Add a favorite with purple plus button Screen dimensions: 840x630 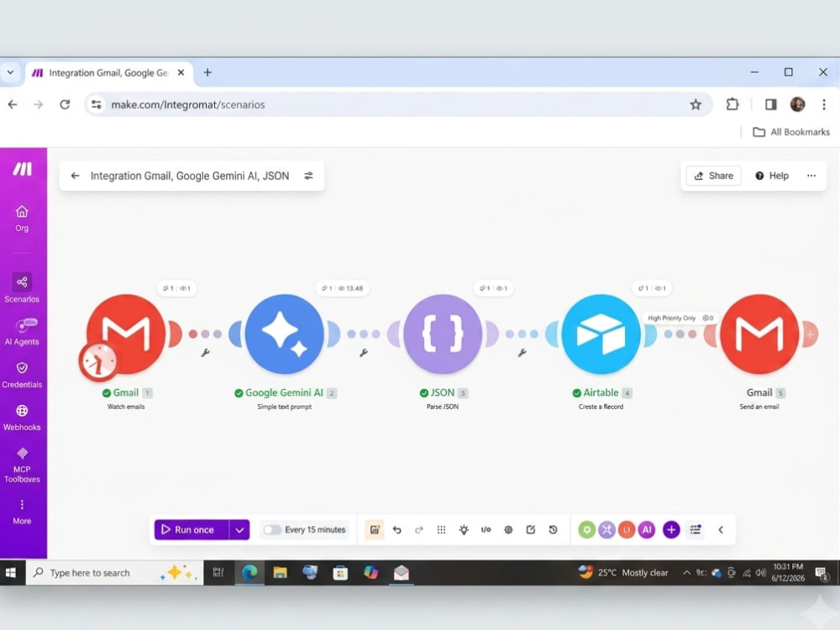coord(671,530)
